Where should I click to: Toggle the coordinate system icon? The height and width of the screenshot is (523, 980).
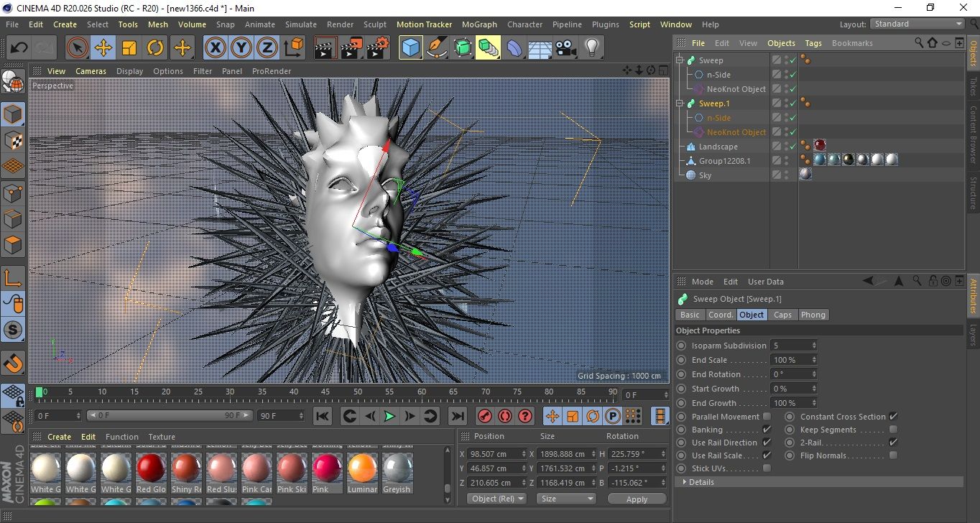[x=293, y=48]
